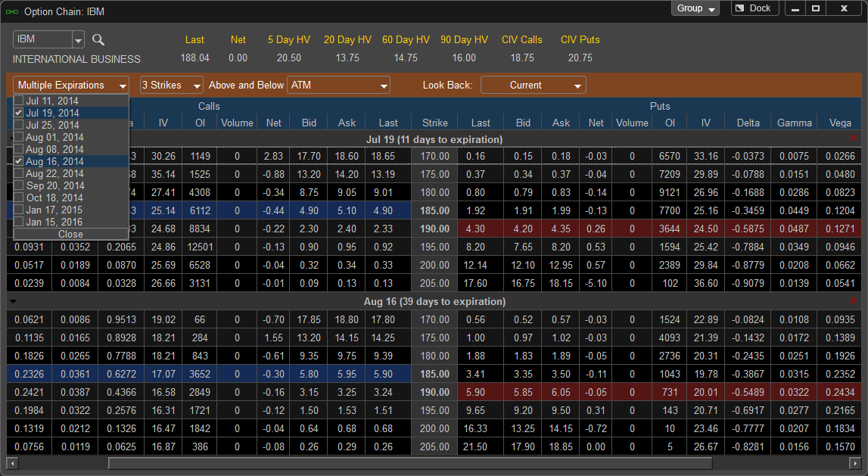Screen dimensions: 868x476
Task: Click Jul 19 call OI 12501
Action: [201, 247]
